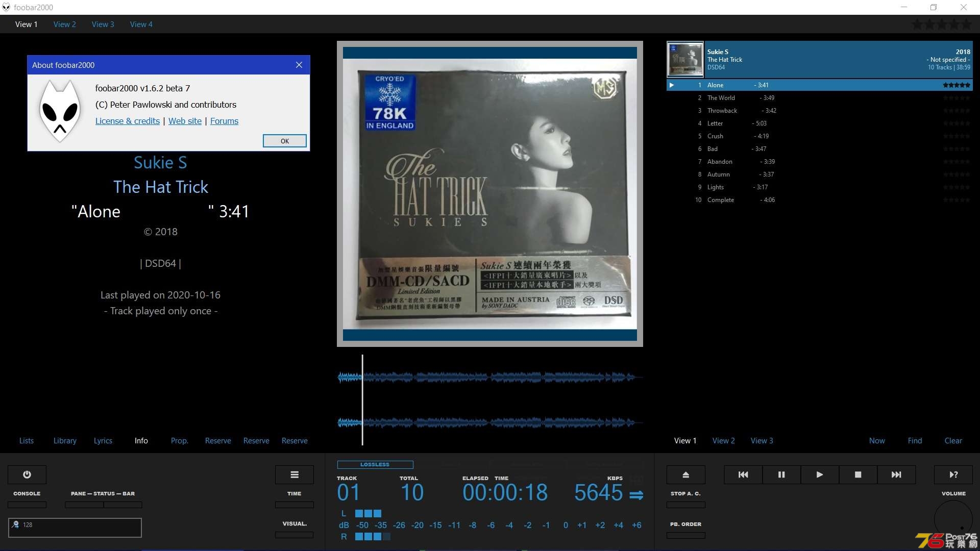Seek in the lower waveform bar
Screen dimensions: 980x551
(x=490, y=422)
